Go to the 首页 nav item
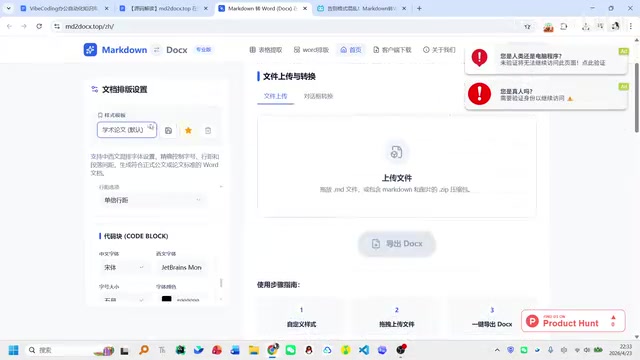Viewport: 640px width, 360px height. (x=351, y=50)
